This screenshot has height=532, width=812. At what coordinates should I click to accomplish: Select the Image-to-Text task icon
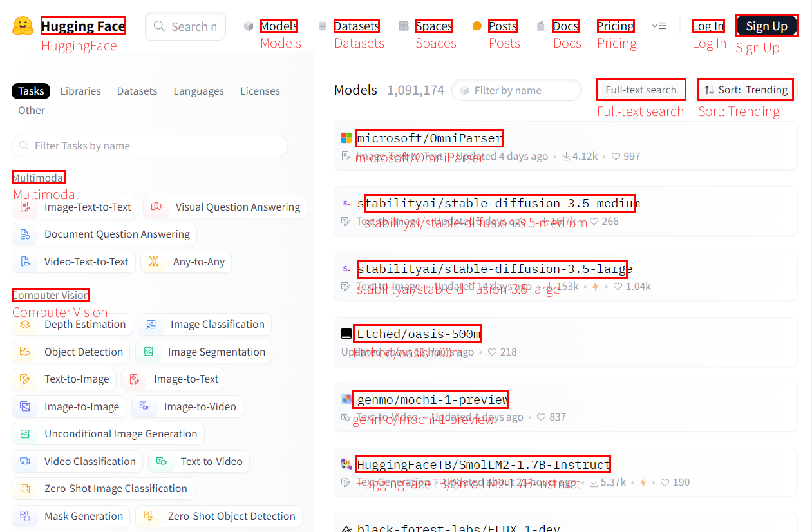pos(135,379)
